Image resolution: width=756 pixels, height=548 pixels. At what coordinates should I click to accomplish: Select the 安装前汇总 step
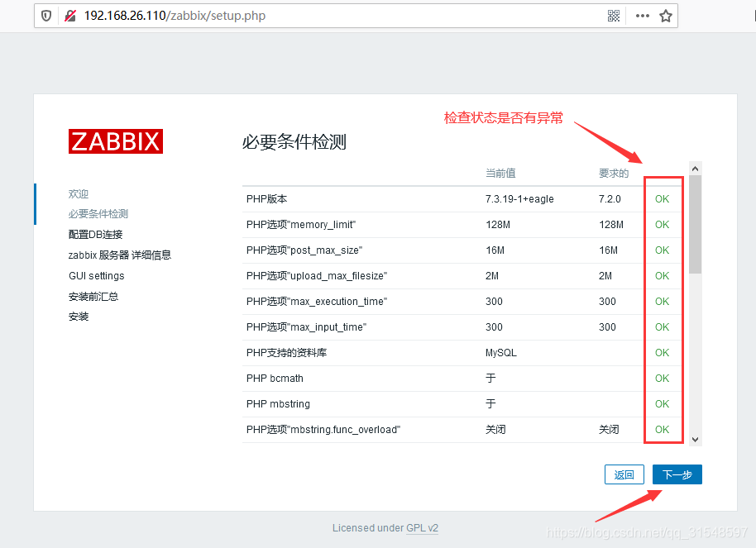[93, 297]
